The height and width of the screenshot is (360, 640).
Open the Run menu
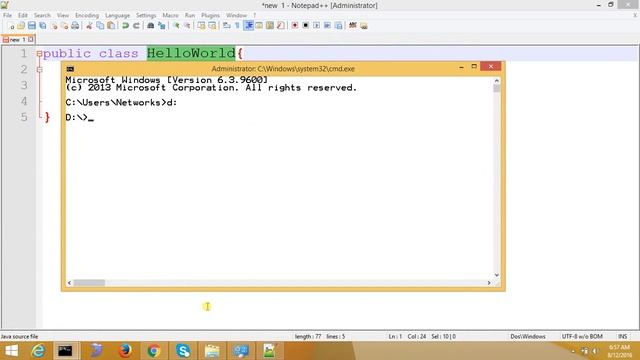click(190, 15)
